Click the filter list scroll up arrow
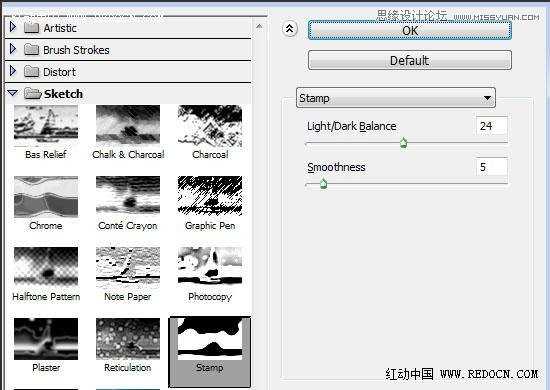This screenshot has height=390, width=550. (259, 26)
